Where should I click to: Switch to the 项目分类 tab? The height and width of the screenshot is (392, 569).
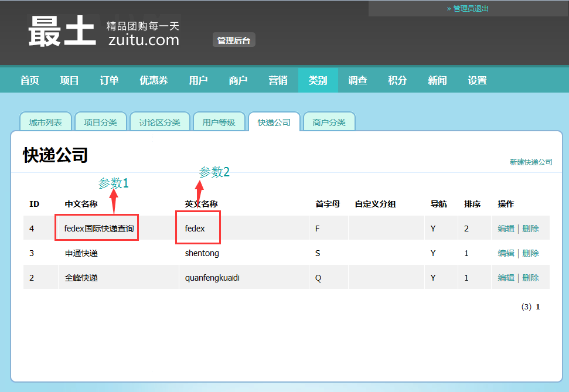click(x=101, y=122)
